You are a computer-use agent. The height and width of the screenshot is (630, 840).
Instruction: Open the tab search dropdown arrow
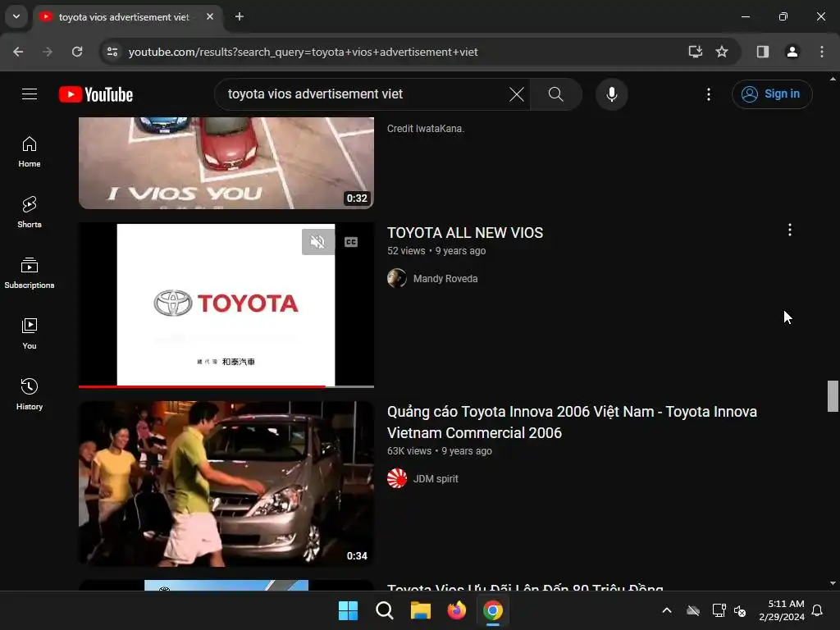click(x=16, y=16)
